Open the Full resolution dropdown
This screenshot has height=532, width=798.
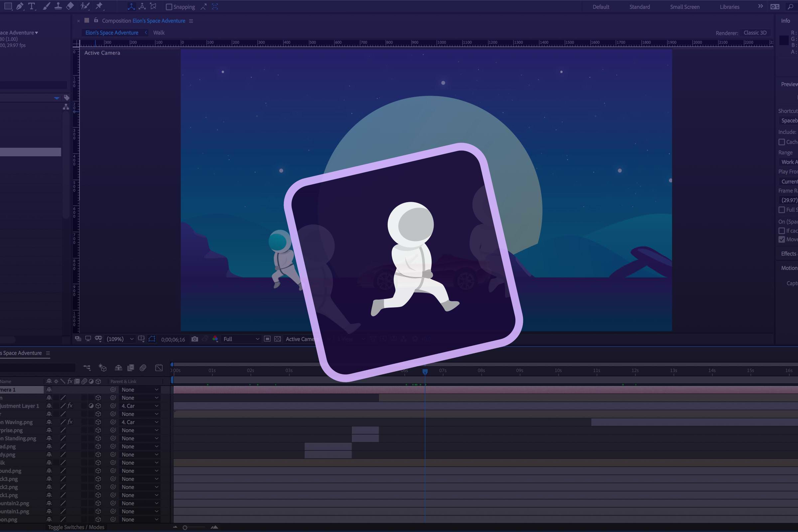pos(241,339)
